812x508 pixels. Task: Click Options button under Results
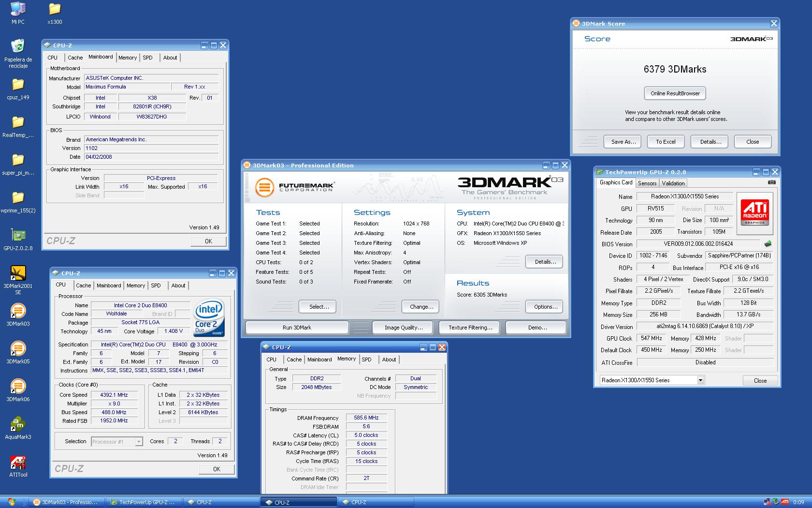tap(545, 307)
